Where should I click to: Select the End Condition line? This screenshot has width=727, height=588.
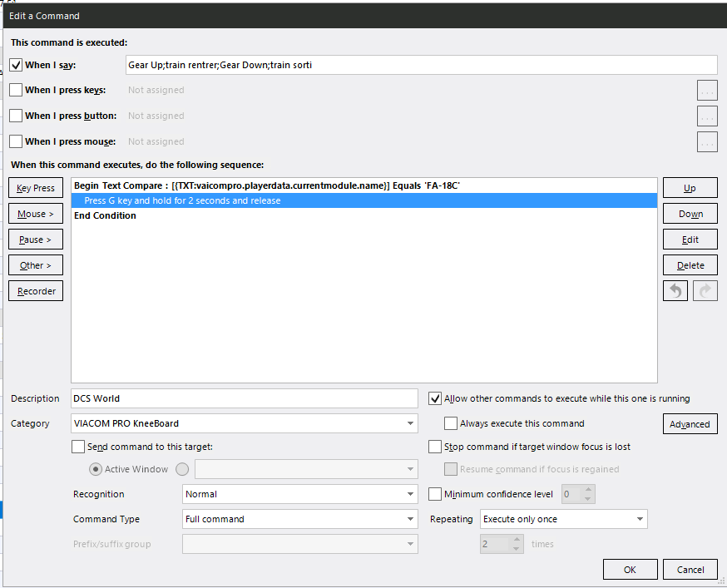[x=364, y=215]
